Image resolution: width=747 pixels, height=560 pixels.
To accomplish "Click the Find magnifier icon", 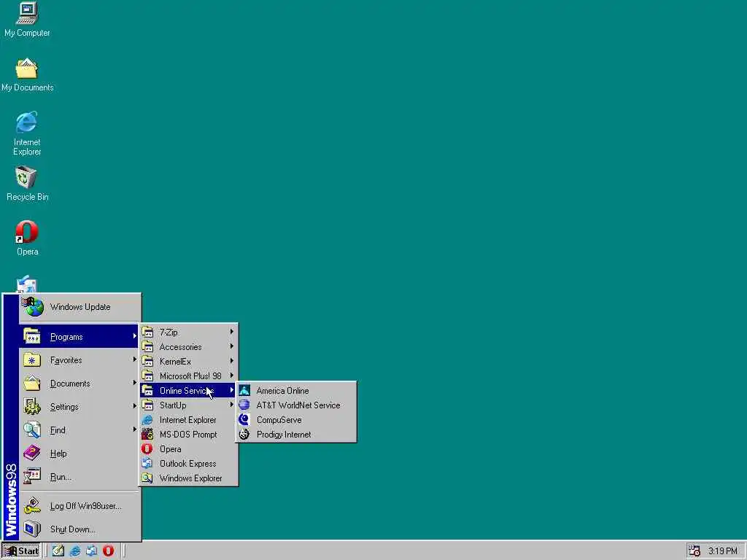I will [32, 430].
